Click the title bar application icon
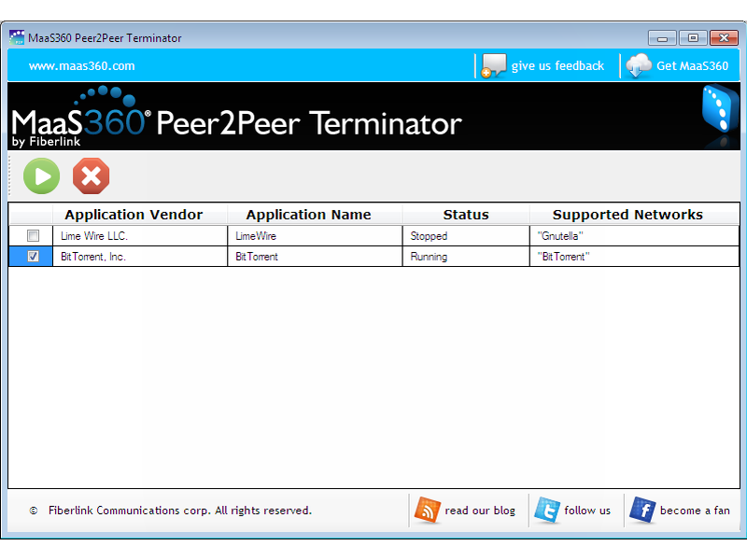 click(x=17, y=37)
